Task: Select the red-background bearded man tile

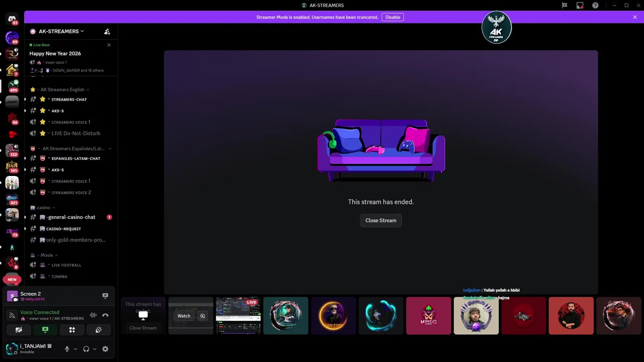Action: (571, 316)
